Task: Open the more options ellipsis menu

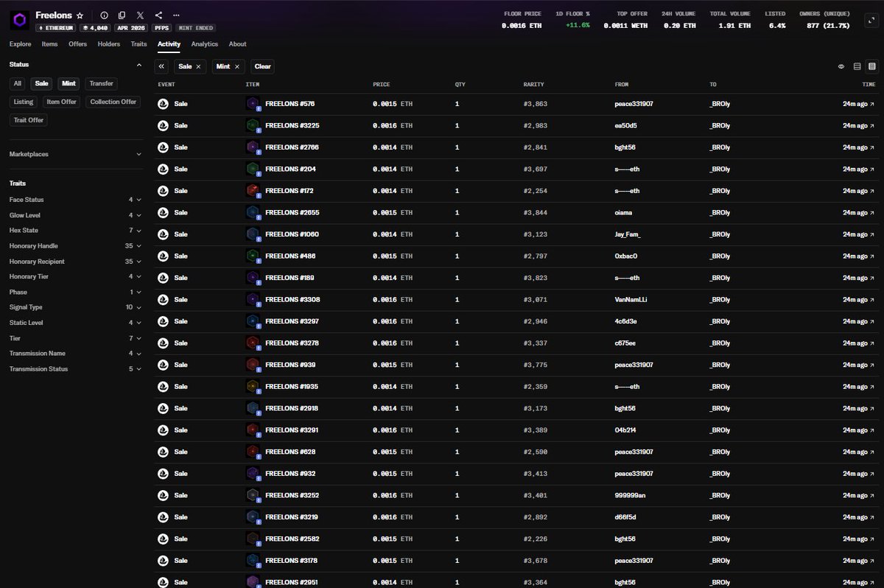Action: tap(175, 15)
